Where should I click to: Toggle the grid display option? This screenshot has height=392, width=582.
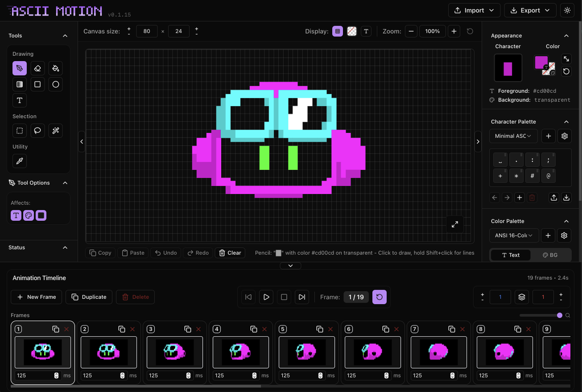[x=338, y=31]
